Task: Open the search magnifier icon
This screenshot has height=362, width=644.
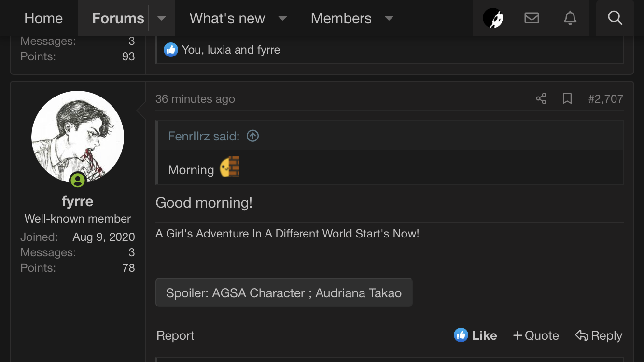Action: (615, 18)
